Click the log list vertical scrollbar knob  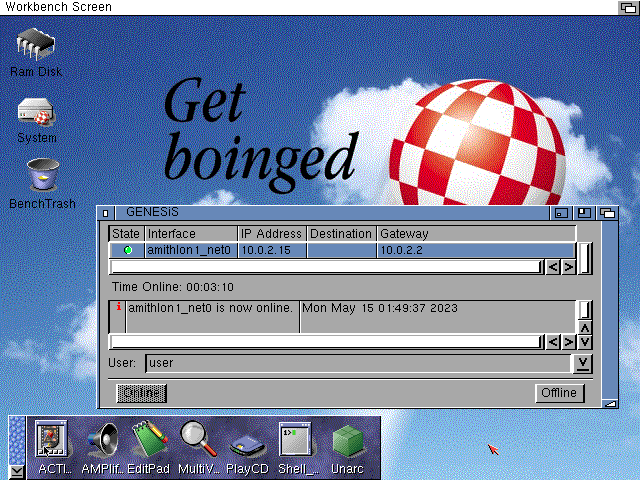click(584, 310)
